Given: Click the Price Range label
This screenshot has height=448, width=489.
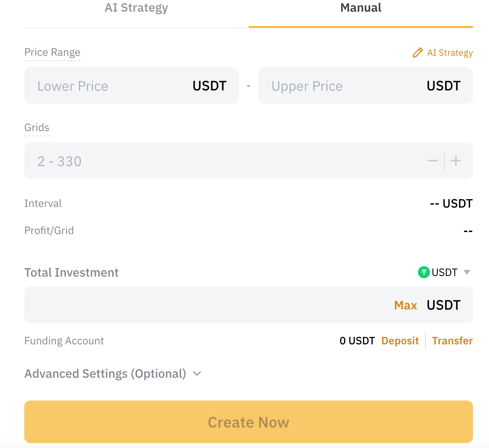Looking at the screenshot, I should click(52, 52).
